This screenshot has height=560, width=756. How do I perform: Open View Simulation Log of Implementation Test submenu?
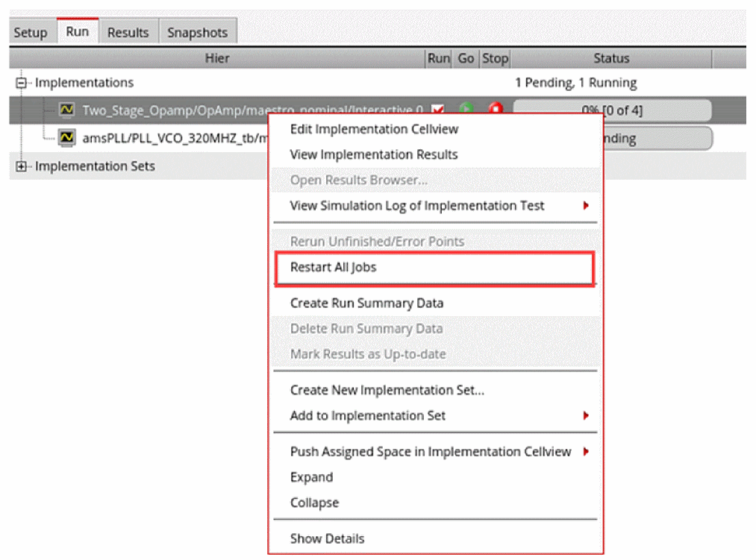[x=435, y=206]
